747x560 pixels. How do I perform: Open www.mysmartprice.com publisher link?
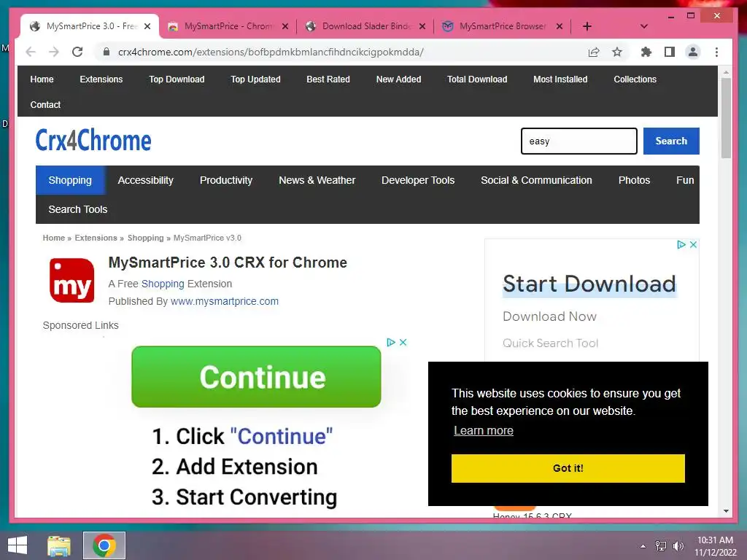pos(225,301)
